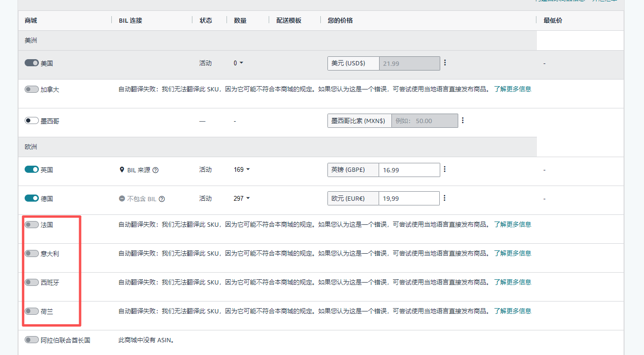Click the 配送模板 column header
The image size is (644, 355).
point(289,20)
